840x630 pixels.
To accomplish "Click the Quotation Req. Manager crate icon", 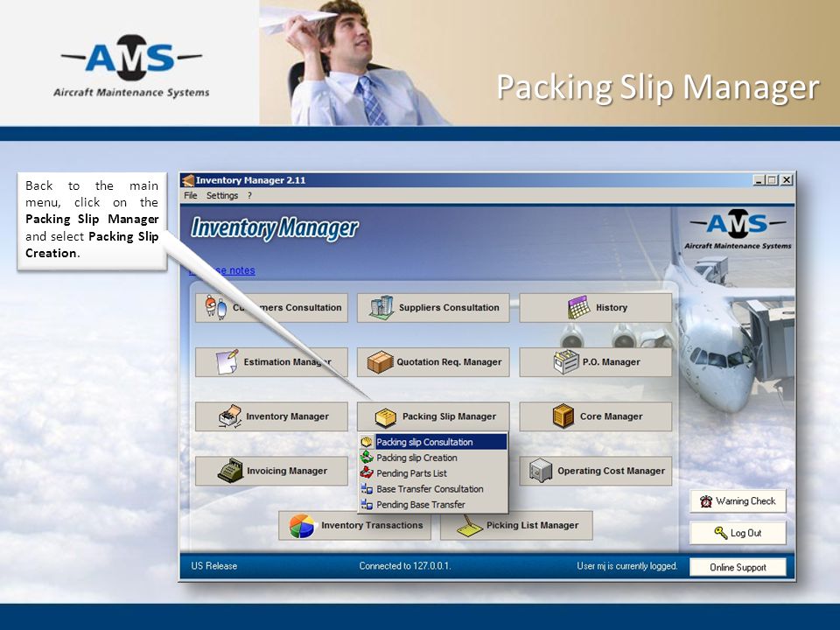I will click(381, 362).
